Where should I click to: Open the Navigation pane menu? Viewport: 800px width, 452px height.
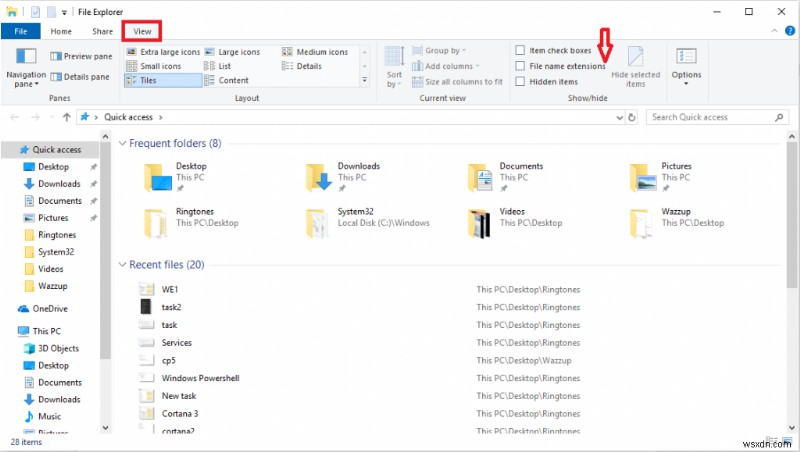(26, 68)
